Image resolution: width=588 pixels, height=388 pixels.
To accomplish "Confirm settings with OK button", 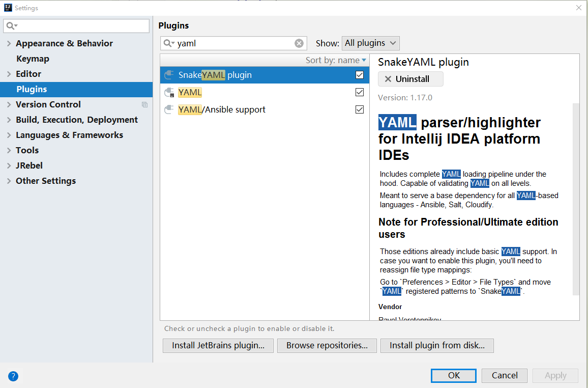I will 454,376.
